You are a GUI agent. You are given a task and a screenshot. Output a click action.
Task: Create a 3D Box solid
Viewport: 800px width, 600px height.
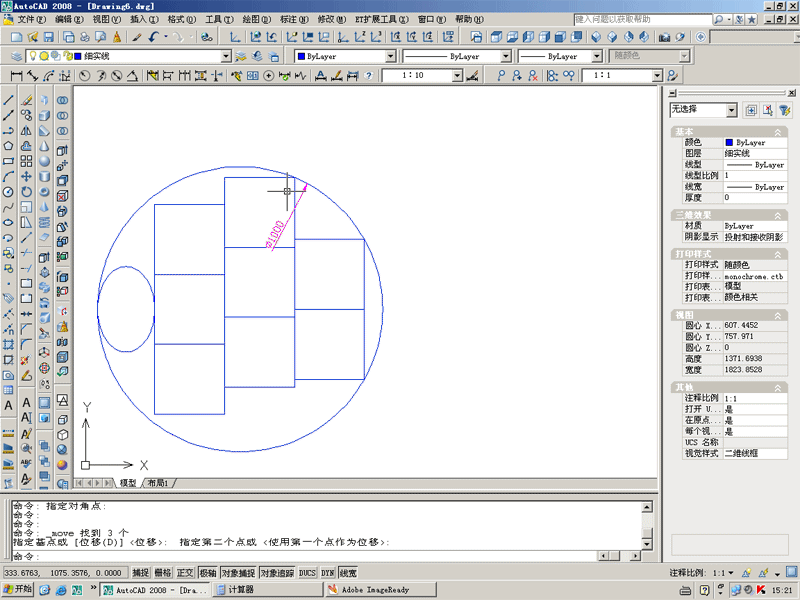click(x=45, y=115)
